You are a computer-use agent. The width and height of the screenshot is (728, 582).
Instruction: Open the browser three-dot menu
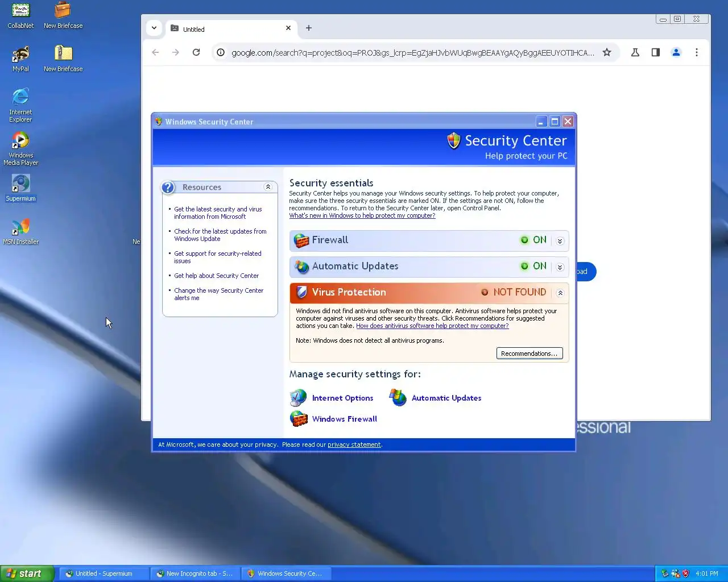[697, 52]
